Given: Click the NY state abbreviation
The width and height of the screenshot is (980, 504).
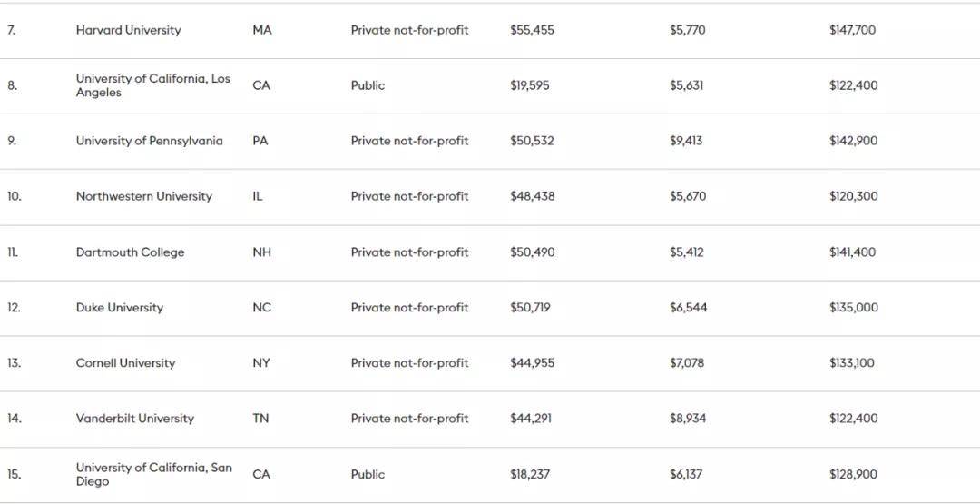Looking at the screenshot, I should coord(261,362).
